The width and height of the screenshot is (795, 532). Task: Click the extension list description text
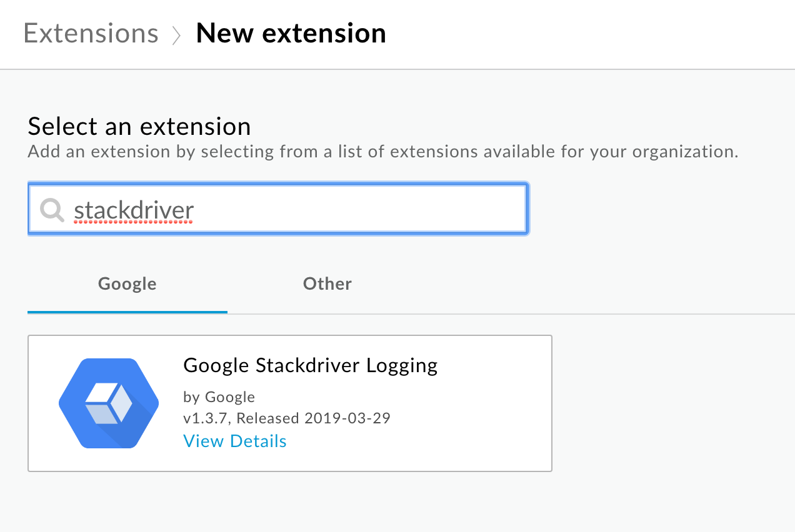(383, 152)
